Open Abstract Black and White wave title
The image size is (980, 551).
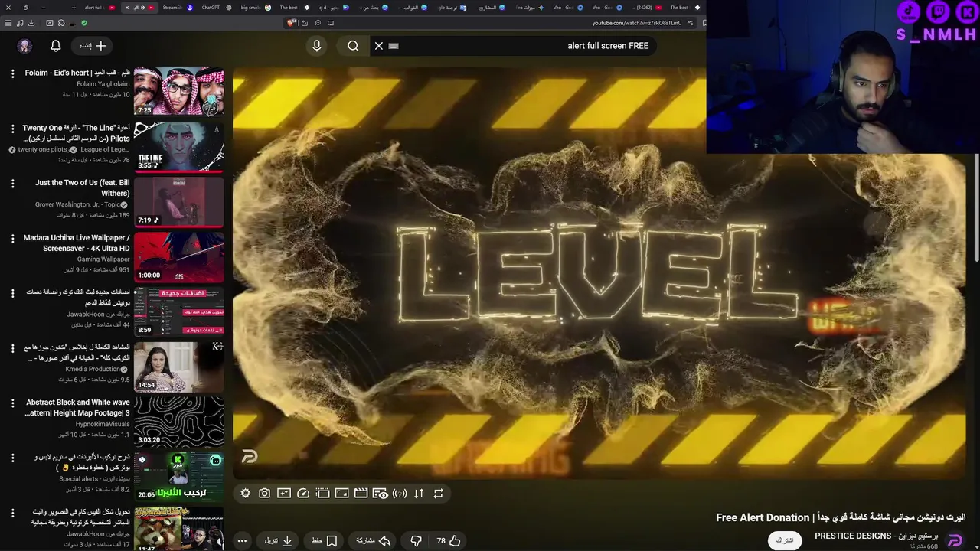tap(78, 407)
